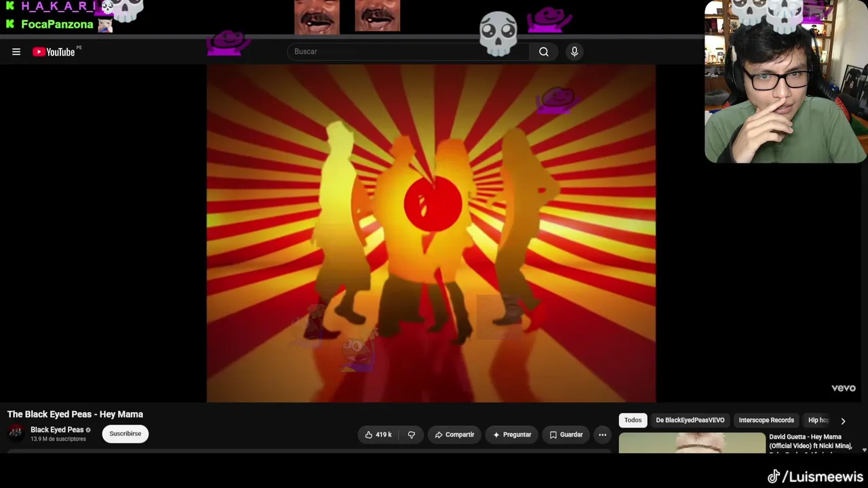Open the YouTube guide hamburger menu
The height and width of the screenshot is (488, 868).
(16, 52)
